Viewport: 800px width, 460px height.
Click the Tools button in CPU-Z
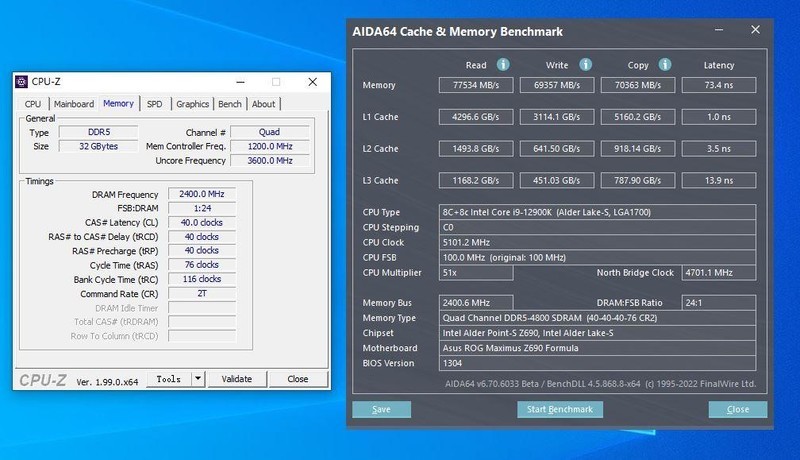[x=169, y=379]
